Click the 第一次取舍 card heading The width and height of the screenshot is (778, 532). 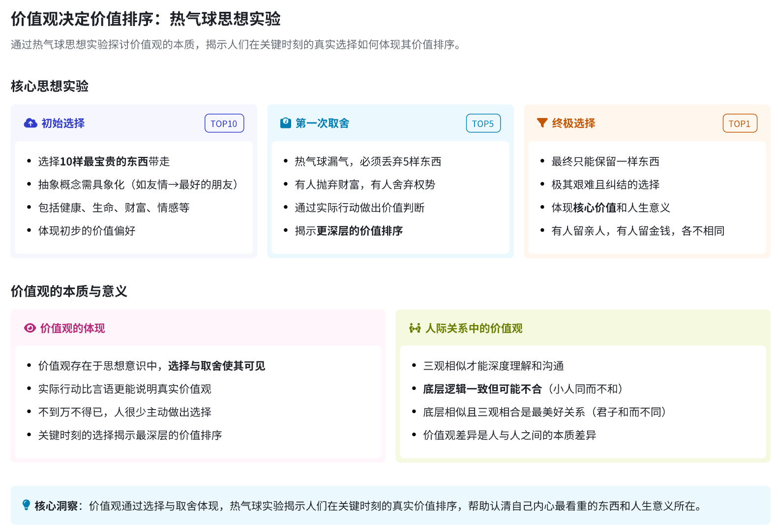pos(322,123)
